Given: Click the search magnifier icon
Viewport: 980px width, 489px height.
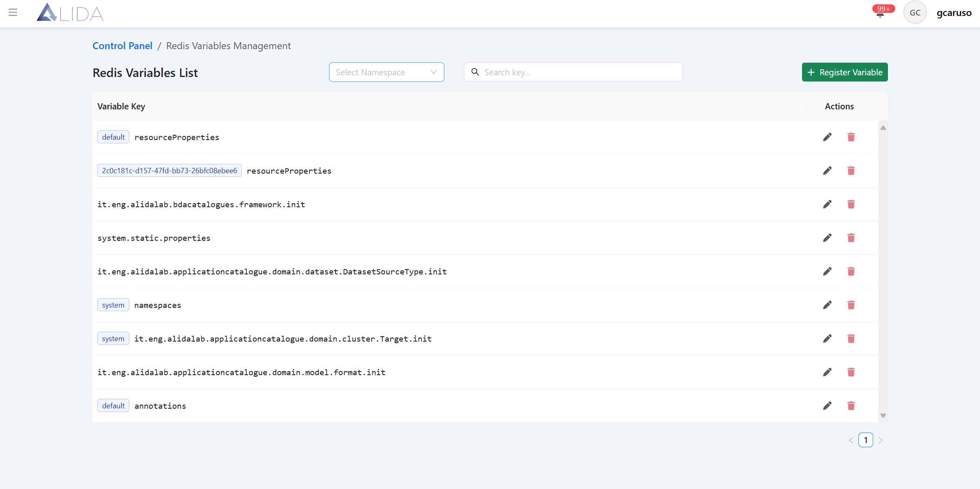Looking at the screenshot, I should click(475, 72).
